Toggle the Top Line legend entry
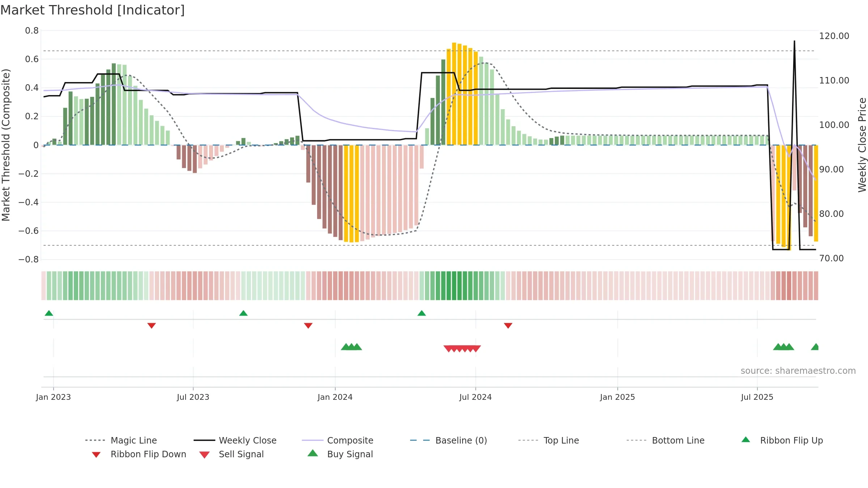Viewport: 868px width, 488px height. point(548,440)
